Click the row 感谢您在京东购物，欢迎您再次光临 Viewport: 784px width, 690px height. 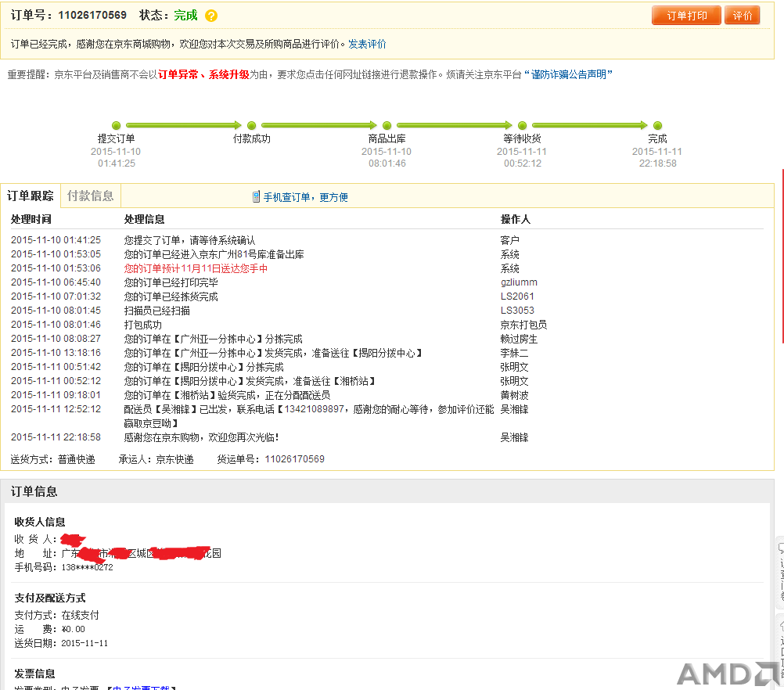tap(201, 437)
